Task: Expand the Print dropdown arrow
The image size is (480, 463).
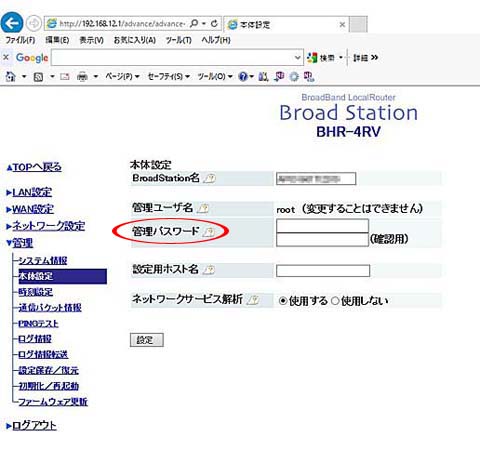Action: 96,77
